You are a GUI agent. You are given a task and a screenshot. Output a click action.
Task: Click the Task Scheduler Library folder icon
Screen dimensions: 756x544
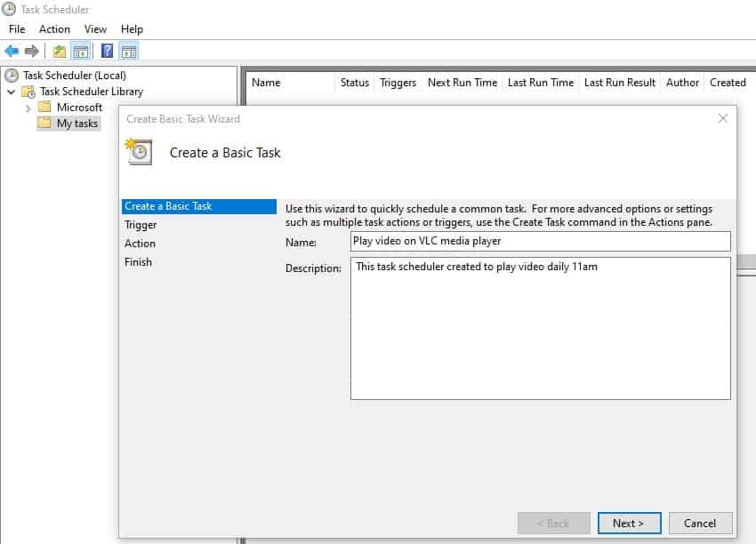[28, 92]
